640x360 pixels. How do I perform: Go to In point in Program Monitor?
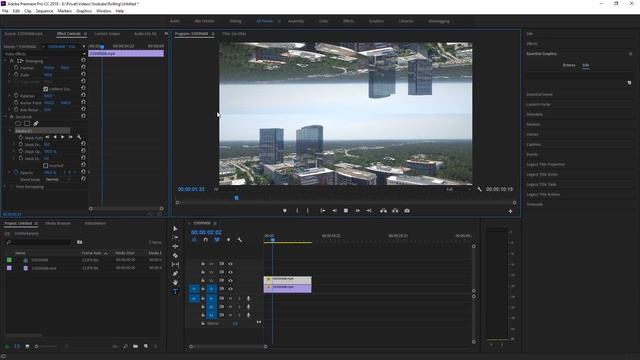click(322, 211)
